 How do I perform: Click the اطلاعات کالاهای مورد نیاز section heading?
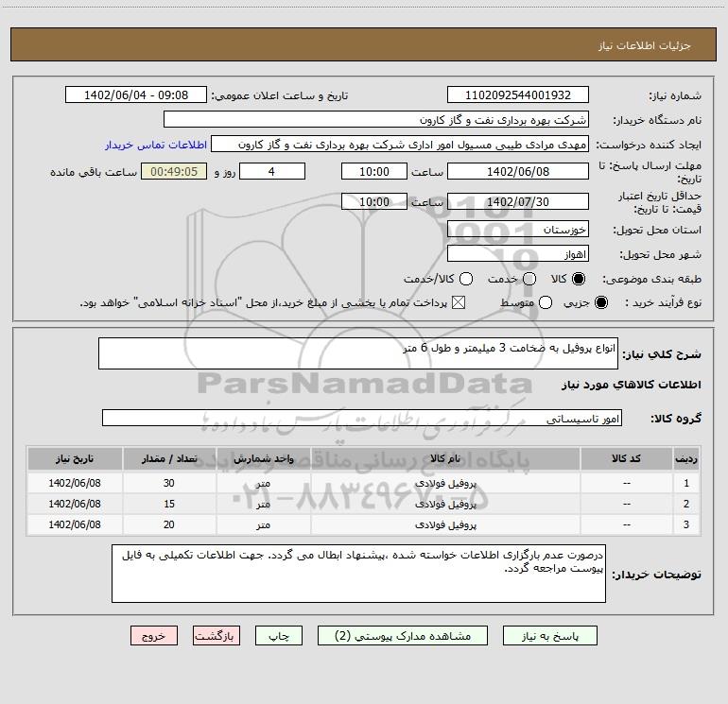(632, 385)
